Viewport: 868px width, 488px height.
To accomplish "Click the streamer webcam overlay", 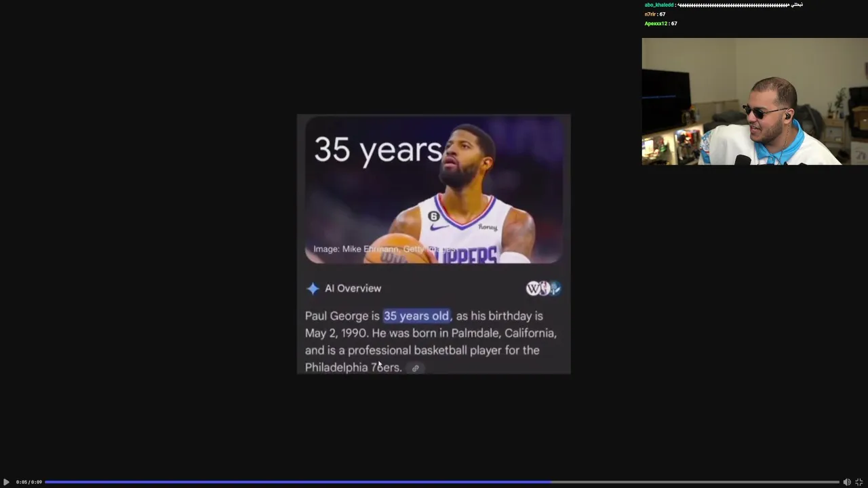I will [x=755, y=102].
